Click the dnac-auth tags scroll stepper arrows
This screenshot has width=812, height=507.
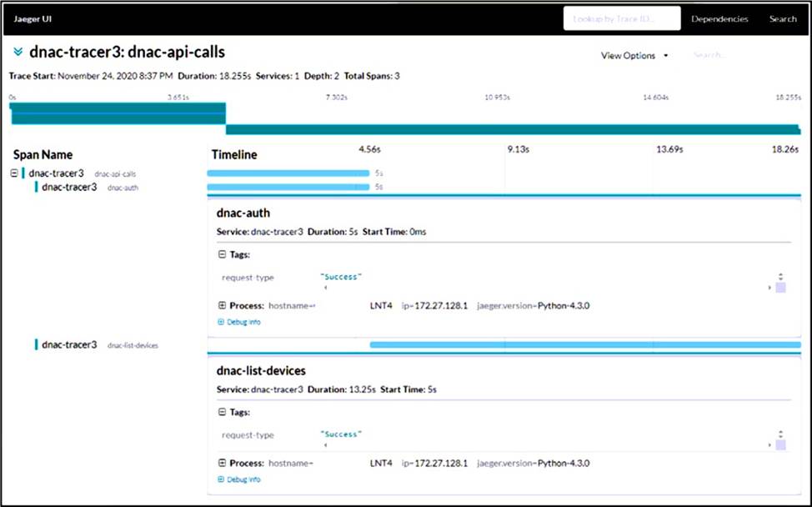point(780,277)
